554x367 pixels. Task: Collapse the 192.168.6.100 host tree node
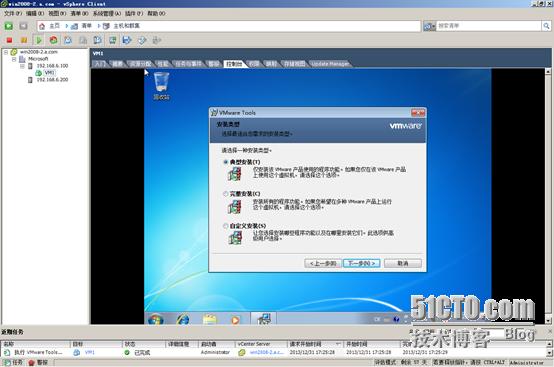22,66
